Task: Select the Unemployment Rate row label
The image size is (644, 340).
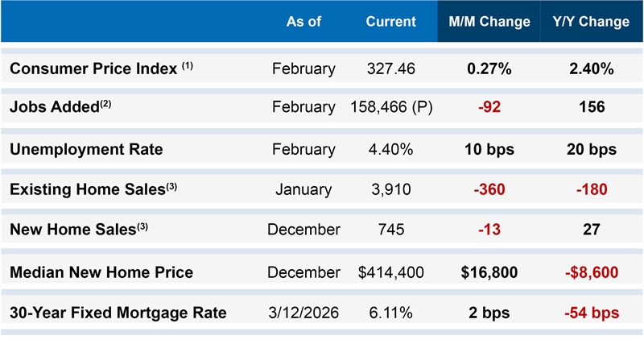Action: tap(86, 149)
